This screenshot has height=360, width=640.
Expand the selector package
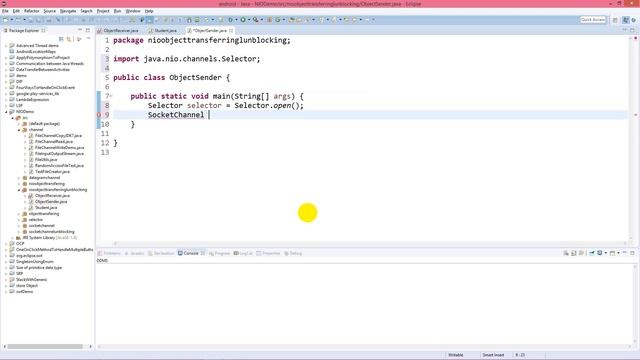19,220
